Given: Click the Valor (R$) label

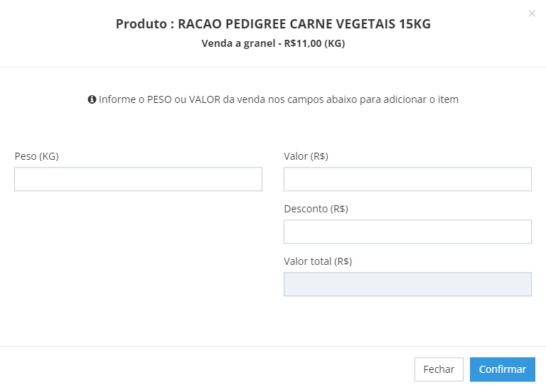Looking at the screenshot, I should pyautogui.click(x=306, y=156).
